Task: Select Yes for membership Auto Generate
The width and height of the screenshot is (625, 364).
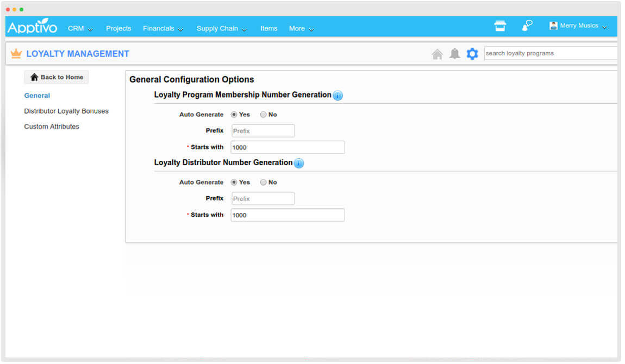Action: click(234, 115)
